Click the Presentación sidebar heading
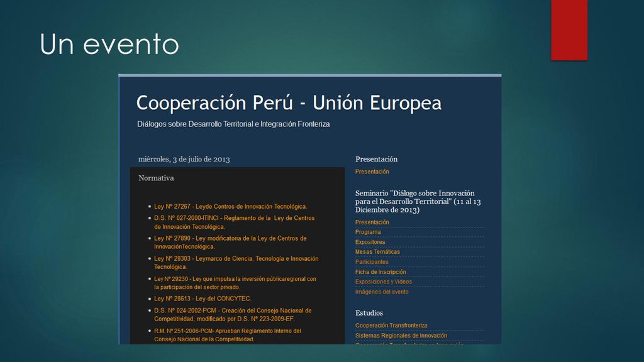 tap(376, 159)
